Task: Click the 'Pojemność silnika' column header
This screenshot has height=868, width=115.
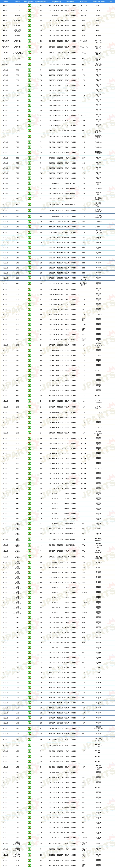Action: pos(41,2)
